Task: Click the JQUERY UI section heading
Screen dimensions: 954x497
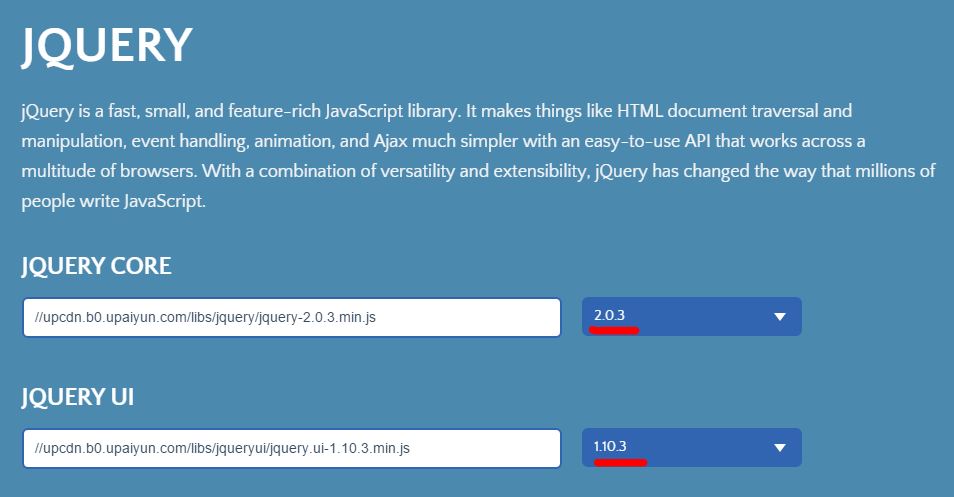Action: (77, 397)
